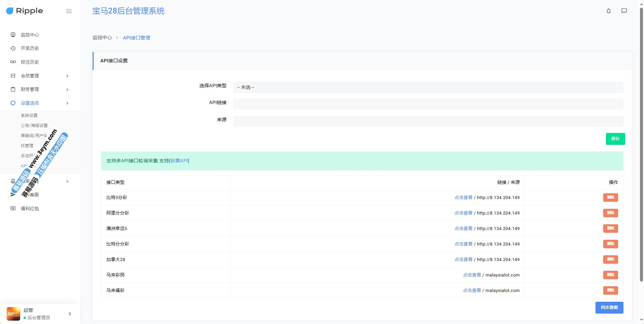This screenshot has width=644, height=324.
Task: Collapse the 设置选项 menu chevron
Action: 67,103
